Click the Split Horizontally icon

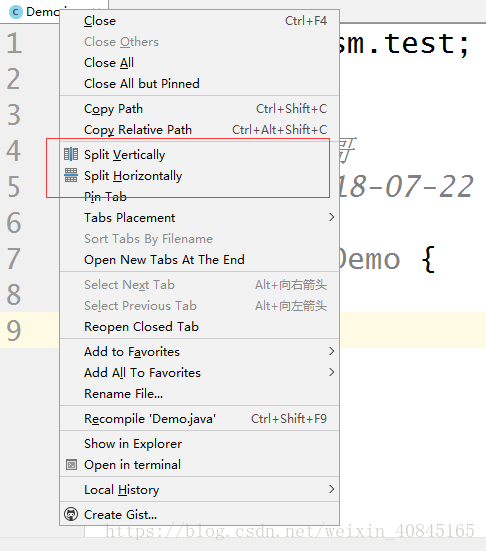pos(71,175)
